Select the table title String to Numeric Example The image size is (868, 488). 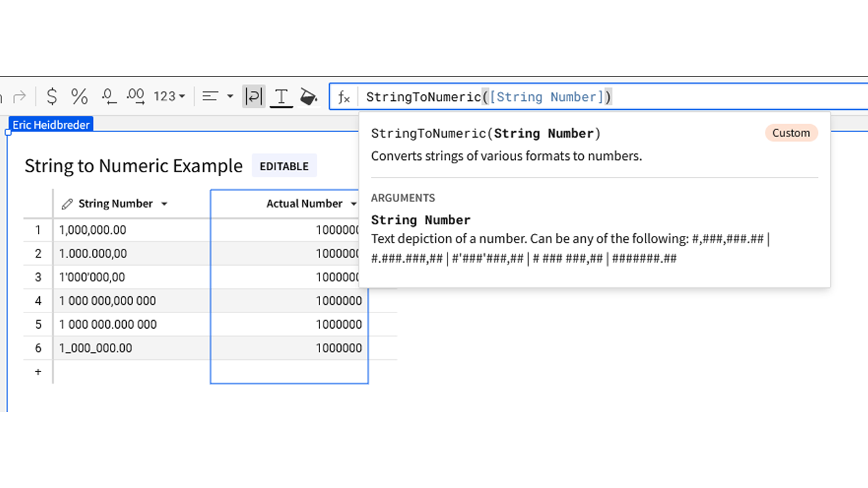click(x=134, y=166)
